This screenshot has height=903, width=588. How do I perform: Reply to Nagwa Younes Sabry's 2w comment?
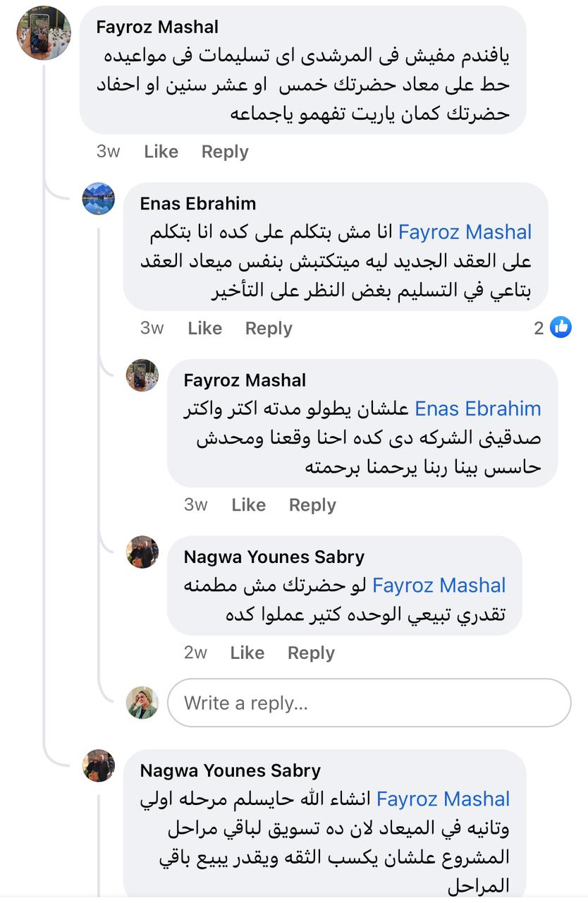pos(311,653)
